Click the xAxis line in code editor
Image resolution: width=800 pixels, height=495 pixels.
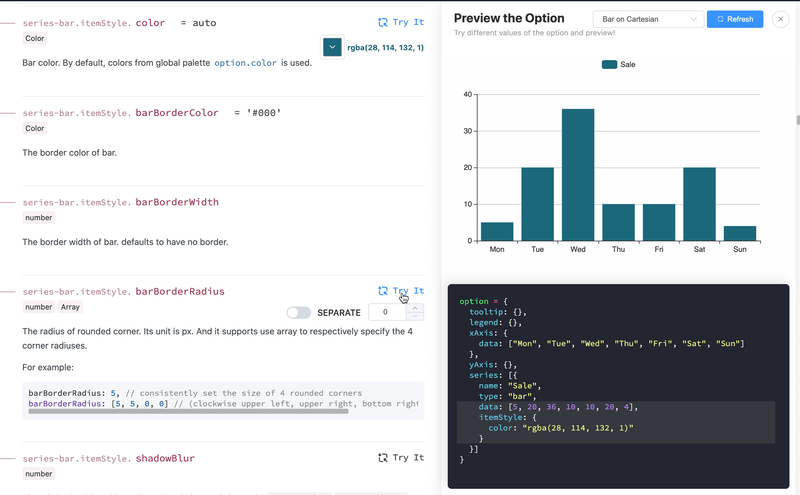[488, 333]
